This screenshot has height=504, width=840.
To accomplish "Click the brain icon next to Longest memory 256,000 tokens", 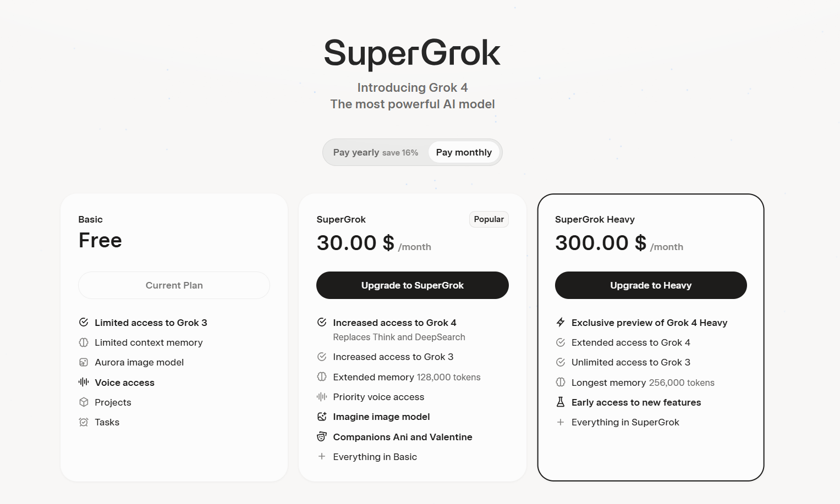I will (x=561, y=382).
